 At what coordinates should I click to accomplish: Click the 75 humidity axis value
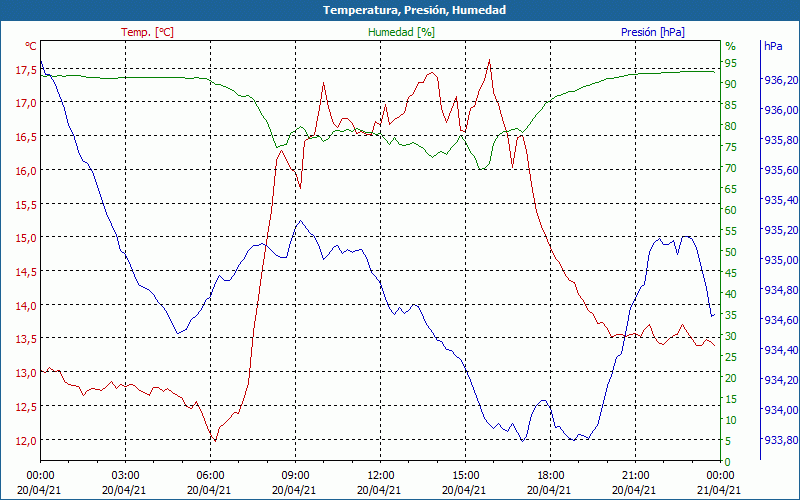click(731, 147)
